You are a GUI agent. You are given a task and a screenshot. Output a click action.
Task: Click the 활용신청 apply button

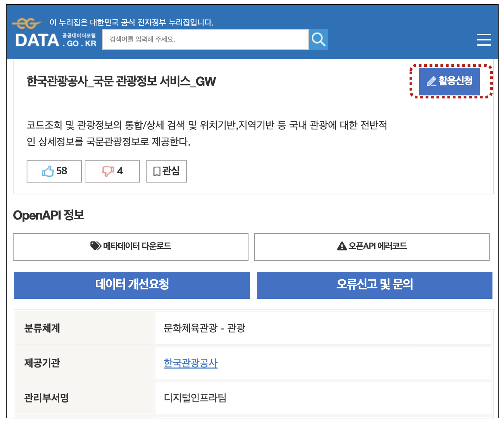449,81
